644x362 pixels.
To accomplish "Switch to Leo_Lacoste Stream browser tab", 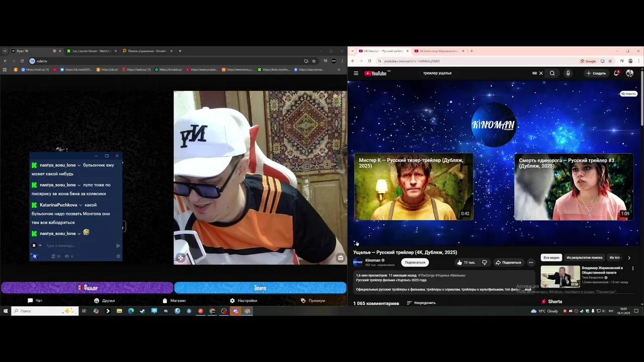I will tap(91, 51).
